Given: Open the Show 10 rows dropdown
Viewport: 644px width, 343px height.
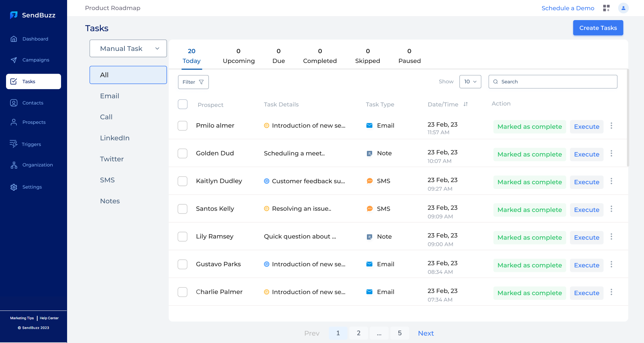Looking at the screenshot, I should click(x=470, y=82).
